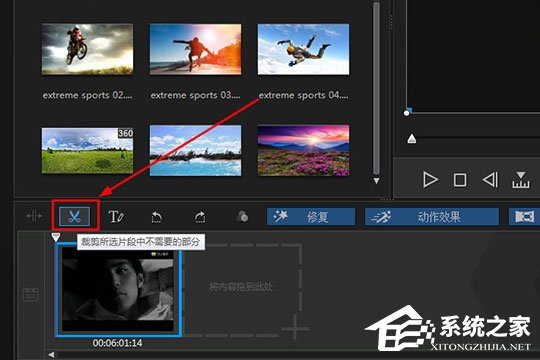Click the preview mark-in position handle
Screen dimensions: 540x360
pos(407,112)
